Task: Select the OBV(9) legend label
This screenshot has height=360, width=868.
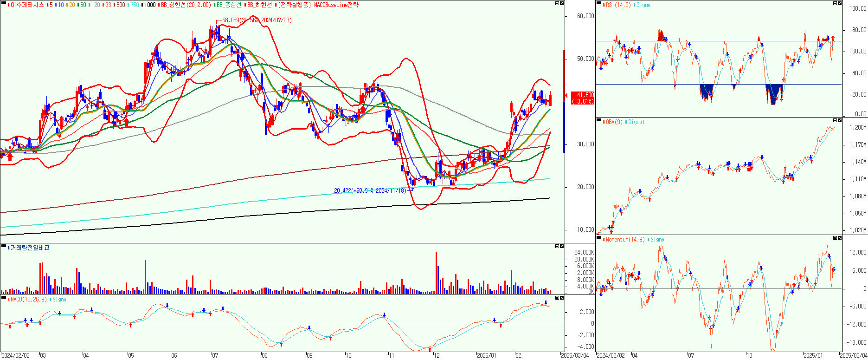Action: tap(613, 122)
